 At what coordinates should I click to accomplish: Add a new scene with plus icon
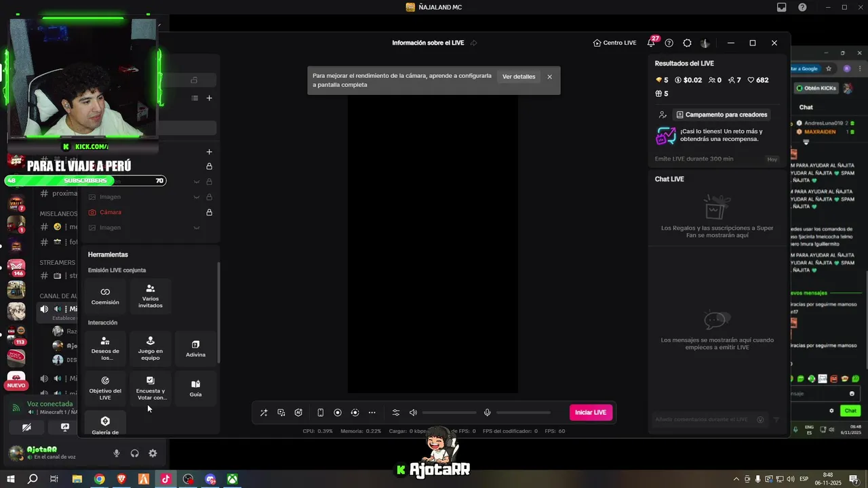209,98
